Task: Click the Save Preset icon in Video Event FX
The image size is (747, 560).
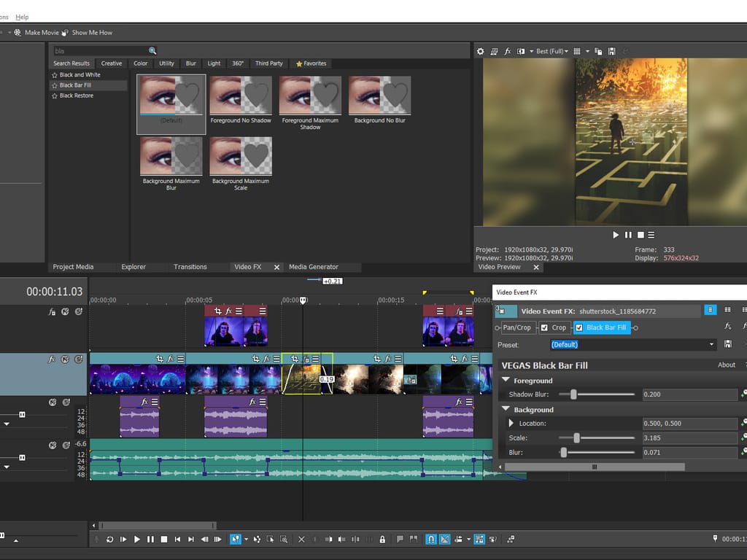Action: pos(728,344)
